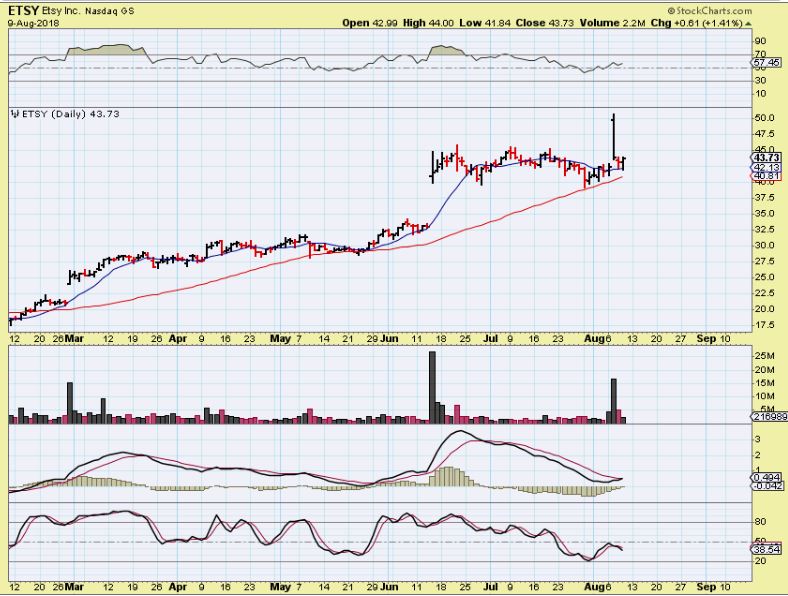
Task: Click the Close 43.73 header value
Action: coord(544,23)
